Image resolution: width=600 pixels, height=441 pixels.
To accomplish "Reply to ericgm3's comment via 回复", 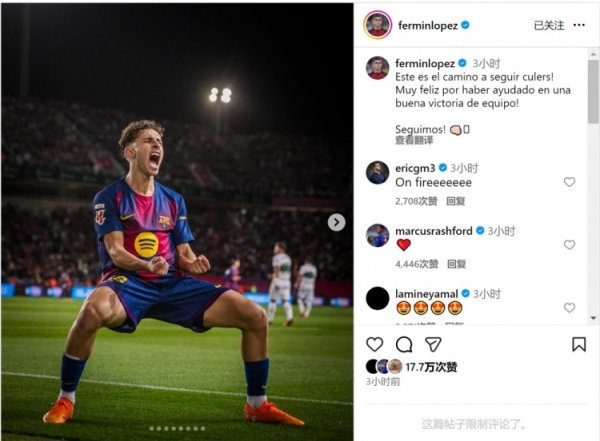I will click(456, 201).
